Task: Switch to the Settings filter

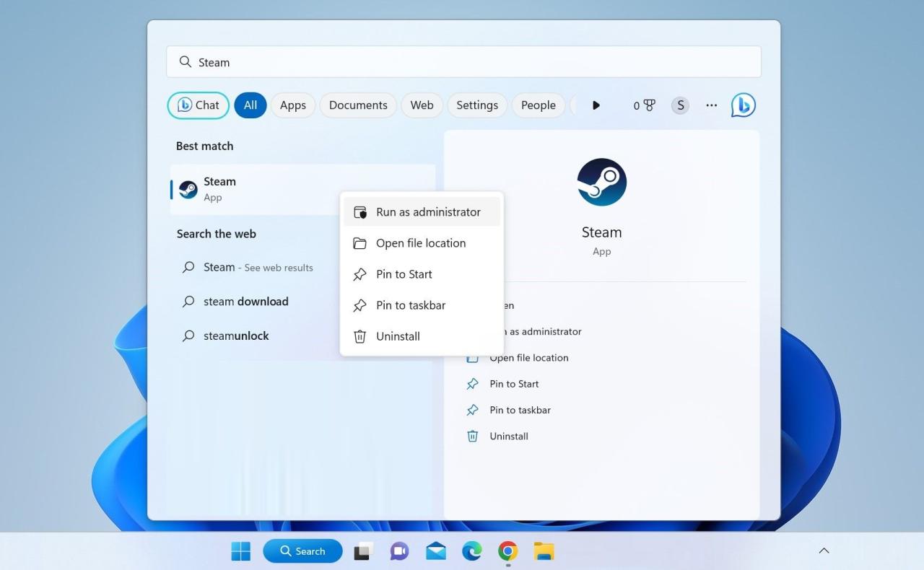Action: 477,105
